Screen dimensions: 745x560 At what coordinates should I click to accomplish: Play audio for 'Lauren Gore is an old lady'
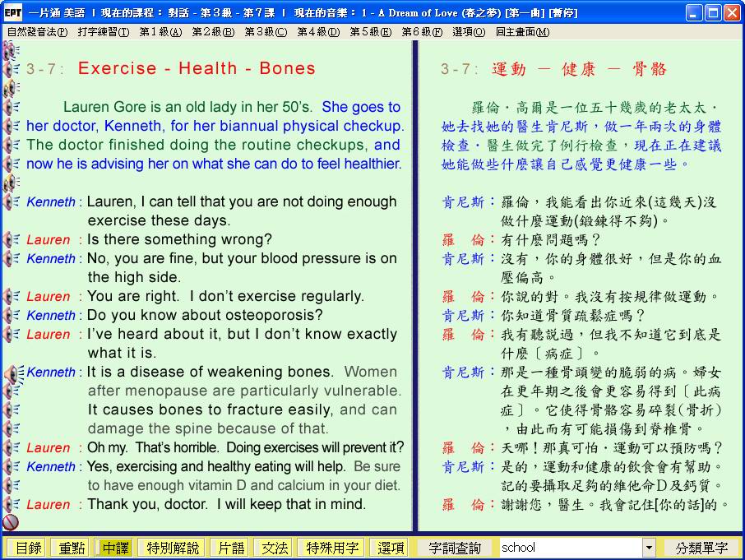click(x=11, y=107)
